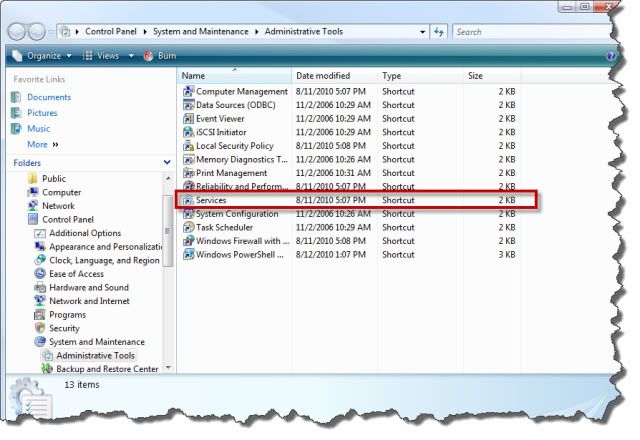Expand the More favorite links arrows

(56, 144)
